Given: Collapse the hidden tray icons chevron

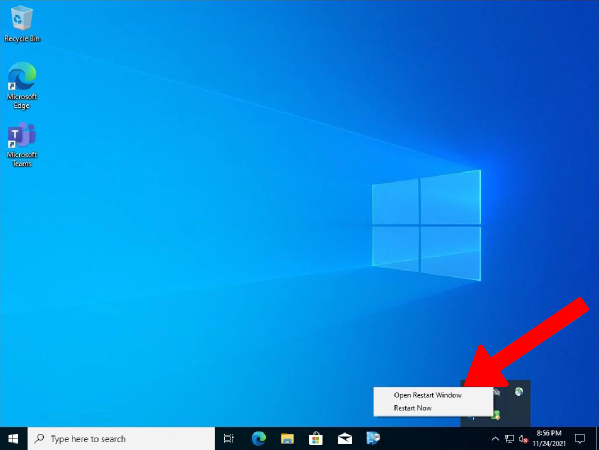Looking at the screenshot, I should pyautogui.click(x=495, y=439).
